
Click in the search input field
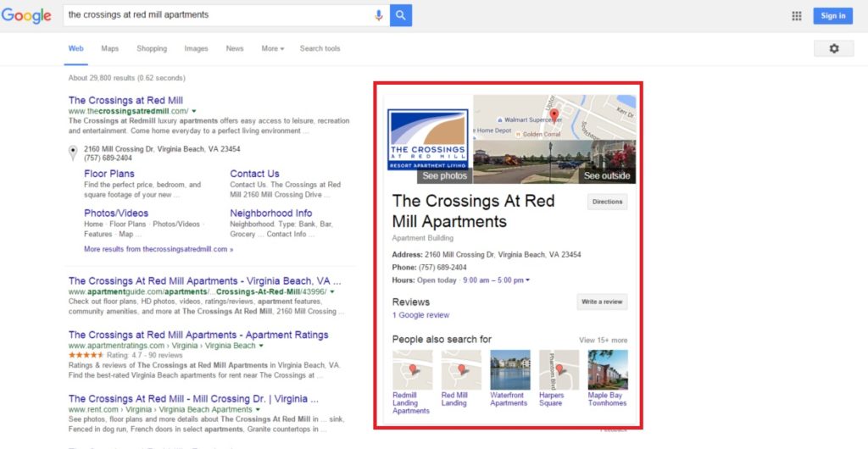219,15
